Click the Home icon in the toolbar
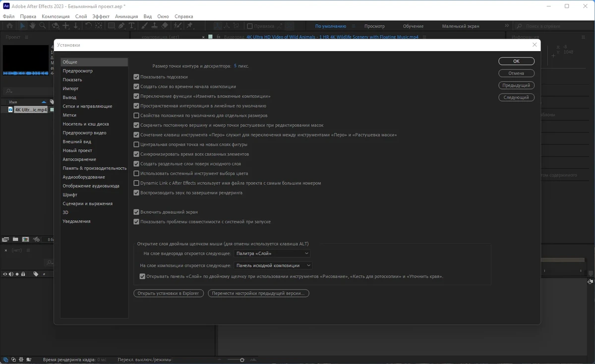Image resolution: width=595 pixels, height=364 pixels. [x=10, y=26]
